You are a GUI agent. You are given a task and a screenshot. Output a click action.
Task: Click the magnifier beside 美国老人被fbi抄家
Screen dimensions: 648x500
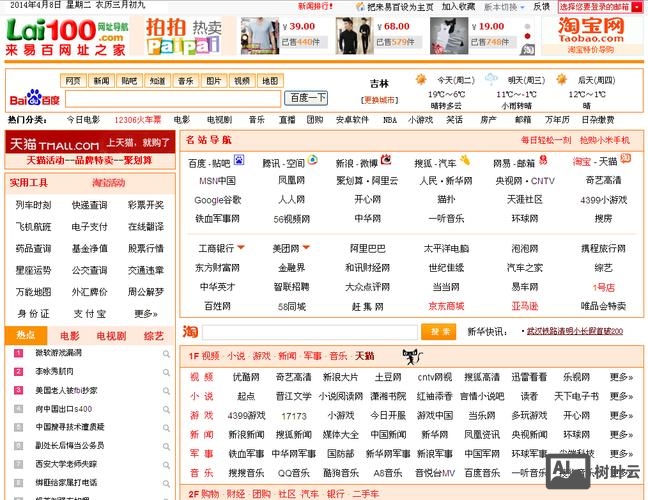pos(166,391)
